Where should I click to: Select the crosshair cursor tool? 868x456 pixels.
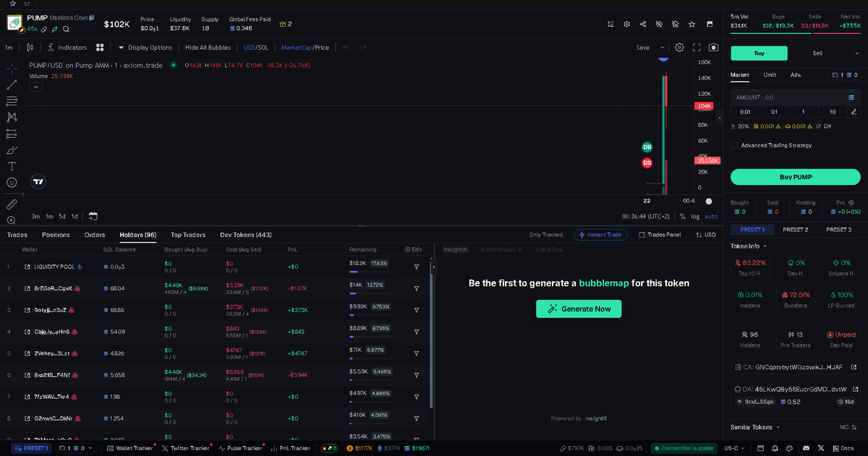coord(12,68)
